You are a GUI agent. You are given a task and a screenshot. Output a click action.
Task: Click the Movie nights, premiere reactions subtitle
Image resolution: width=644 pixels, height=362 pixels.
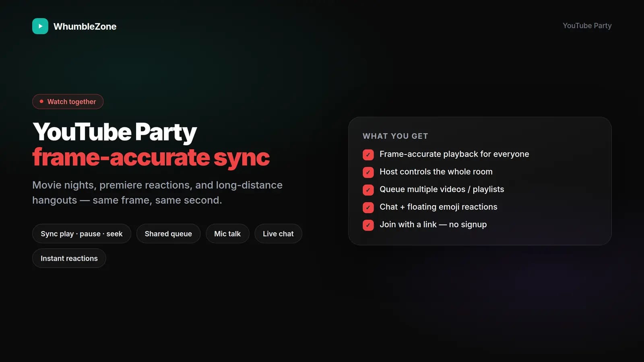click(x=157, y=193)
